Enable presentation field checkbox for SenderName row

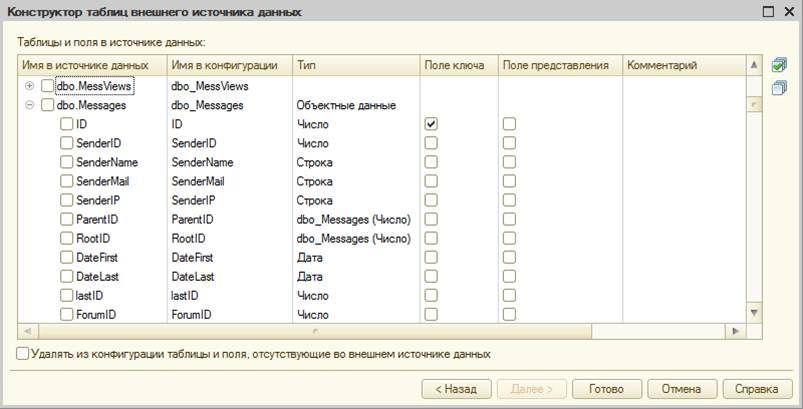coord(509,162)
